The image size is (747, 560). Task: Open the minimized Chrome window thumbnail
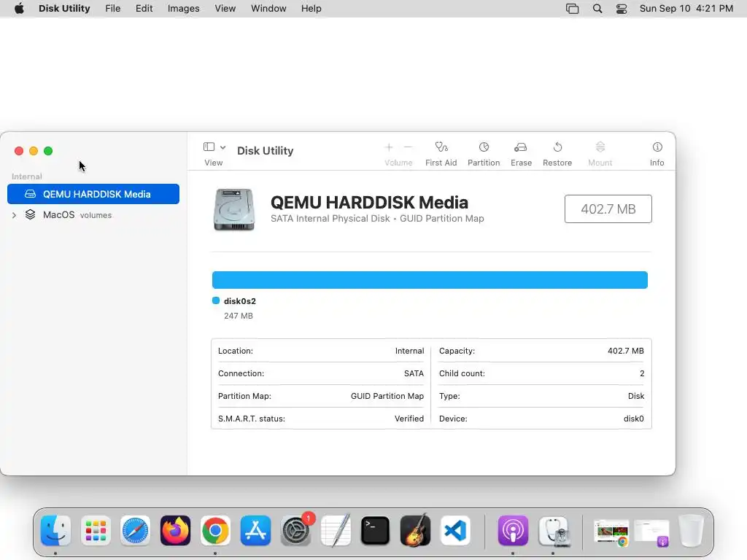611,532
